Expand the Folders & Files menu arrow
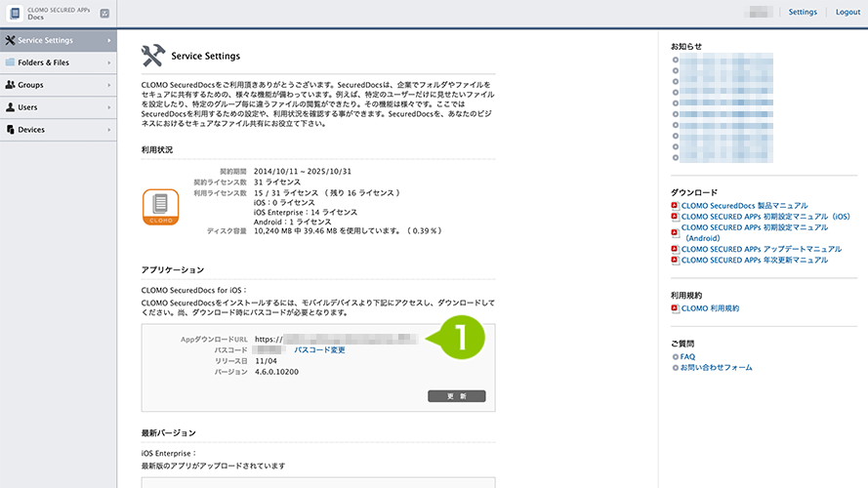 [x=109, y=62]
